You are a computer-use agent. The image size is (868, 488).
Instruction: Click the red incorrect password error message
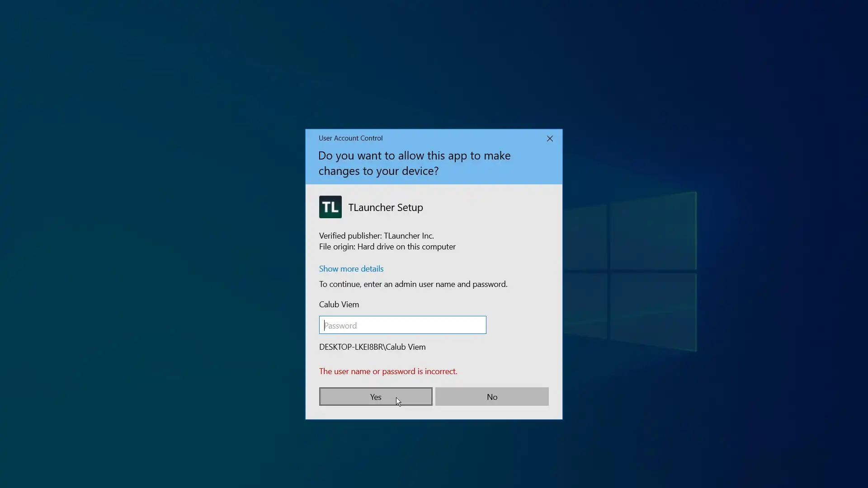[388, 371]
